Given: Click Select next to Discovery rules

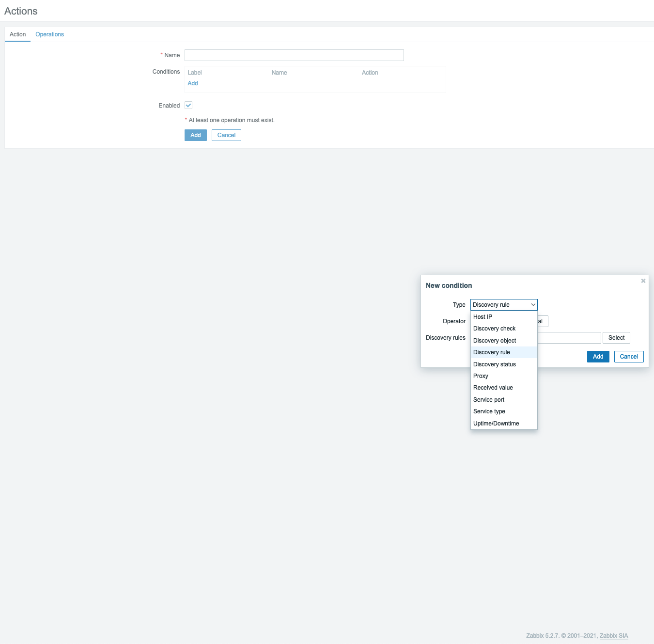Looking at the screenshot, I should coord(617,338).
